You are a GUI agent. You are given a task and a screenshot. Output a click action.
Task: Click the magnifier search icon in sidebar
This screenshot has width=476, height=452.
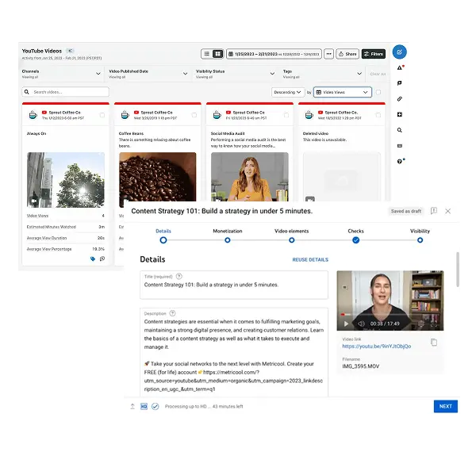point(400,130)
